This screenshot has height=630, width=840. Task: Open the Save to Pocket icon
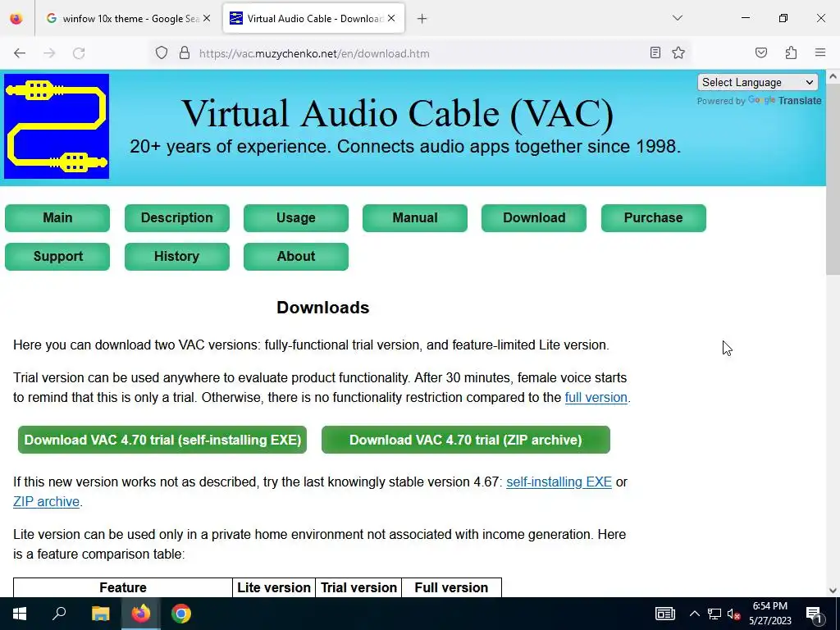click(x=760, y=52)
